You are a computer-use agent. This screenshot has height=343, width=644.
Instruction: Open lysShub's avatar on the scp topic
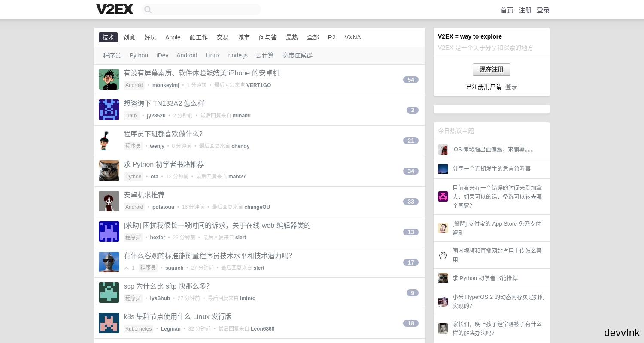point(109,292)
